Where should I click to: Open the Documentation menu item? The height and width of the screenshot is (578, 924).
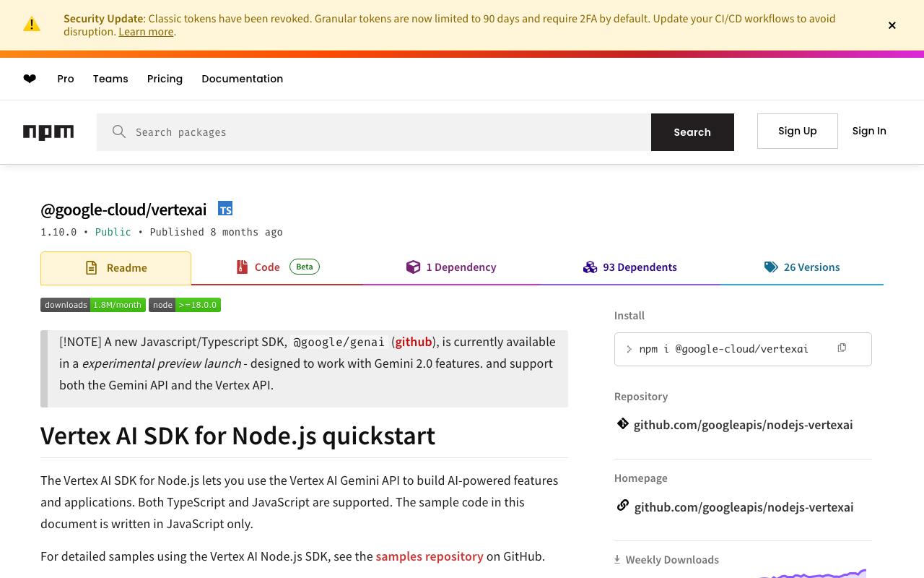(242, 79)
